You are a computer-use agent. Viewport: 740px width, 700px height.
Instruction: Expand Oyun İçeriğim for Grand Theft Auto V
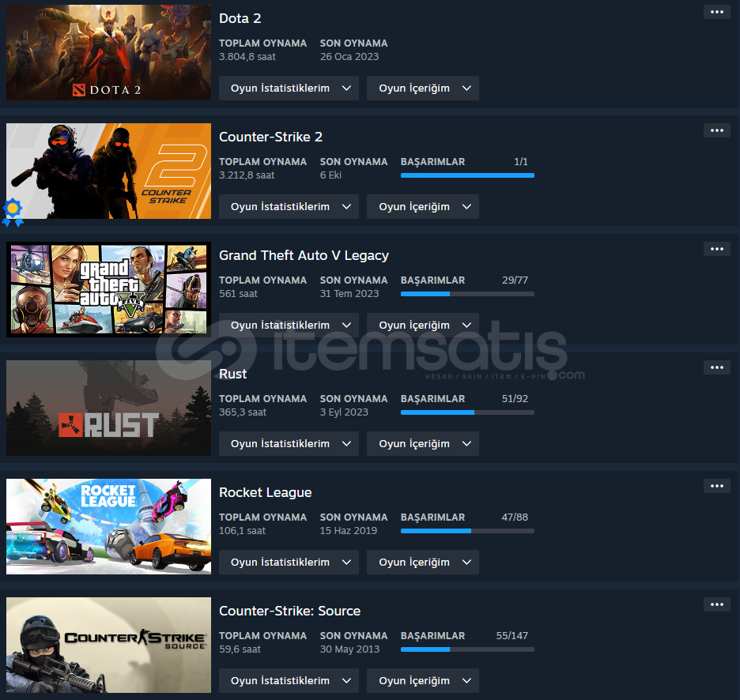tap(422, 325)
